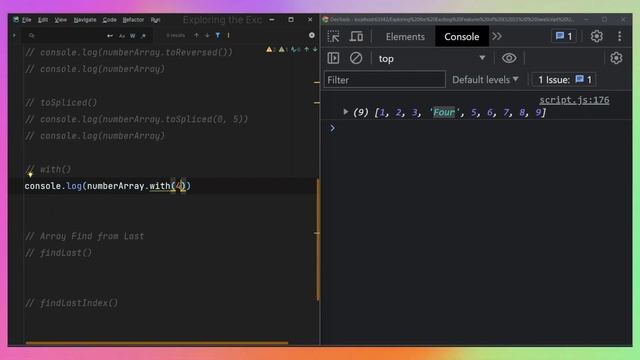Show the console sidebar
Image resolution: width=640 pixels, height=360 pixels.
click(333, 58)
